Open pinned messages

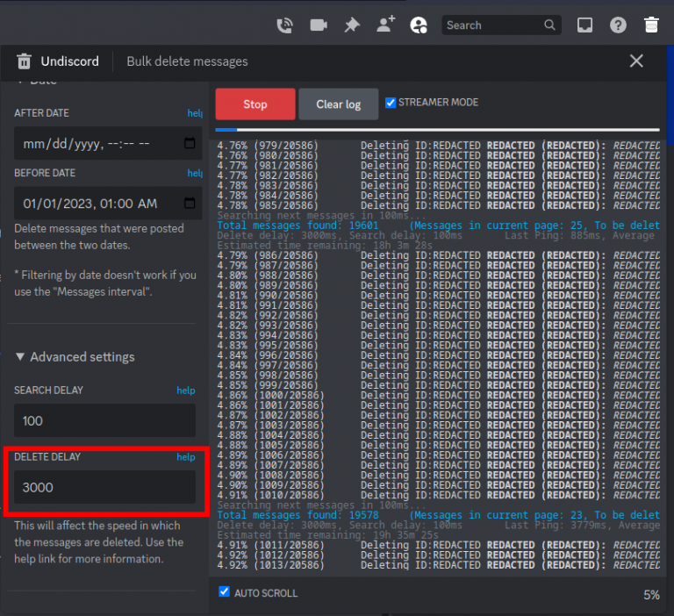(x=352, y=25)
